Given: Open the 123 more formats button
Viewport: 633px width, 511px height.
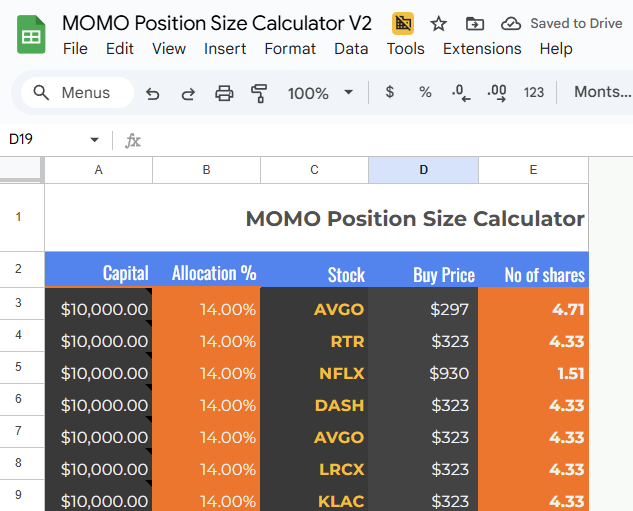Looking at the screenshot, I should [x=534, y=92].
